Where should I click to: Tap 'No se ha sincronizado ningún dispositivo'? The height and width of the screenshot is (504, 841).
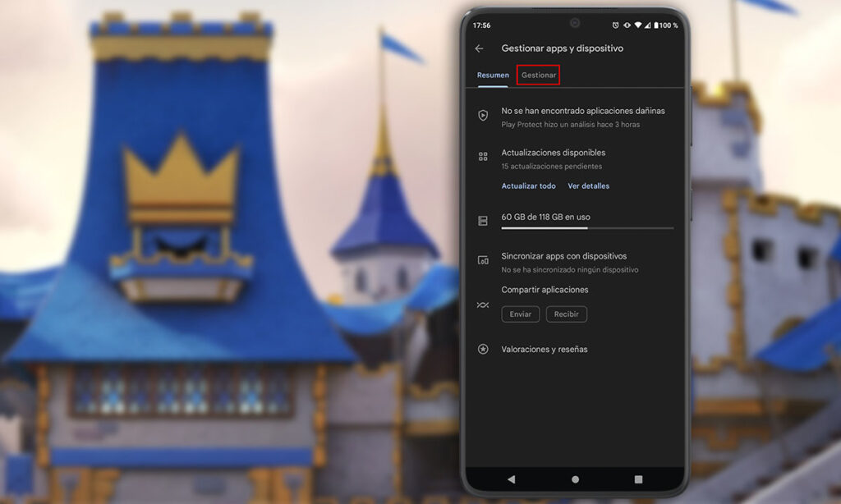[x=570, y=270]
